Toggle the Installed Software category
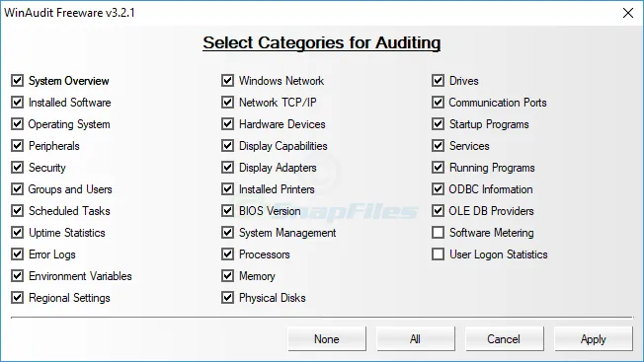The image size is (644, 362). pos(17,102)
